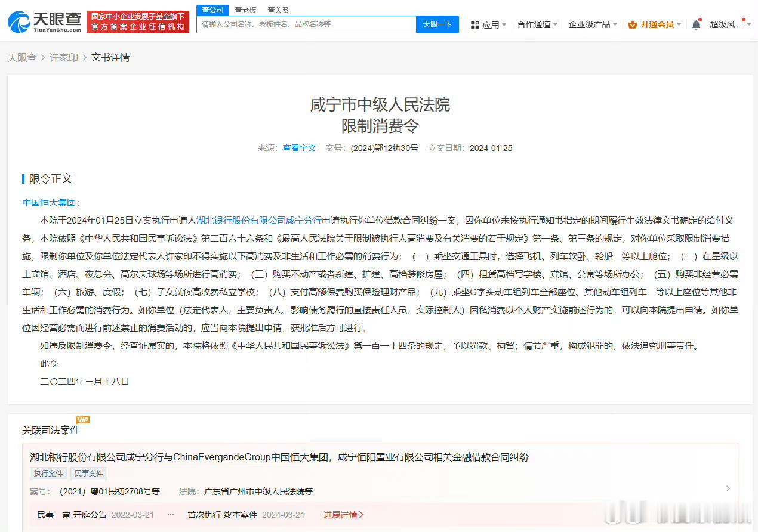Click the date 二〇二四年三月十八日
The height and width of the screenshot is (532, 758).
coord(85,381)
